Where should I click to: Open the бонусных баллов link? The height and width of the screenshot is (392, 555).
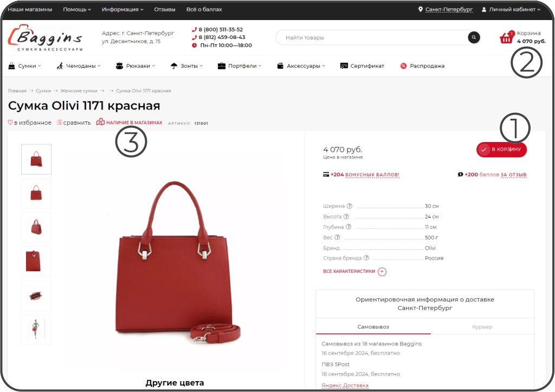point(372,175)
